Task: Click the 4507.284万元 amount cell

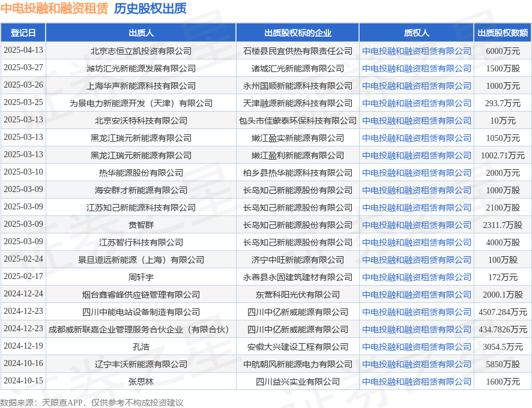Action: [x=503, y=312]
